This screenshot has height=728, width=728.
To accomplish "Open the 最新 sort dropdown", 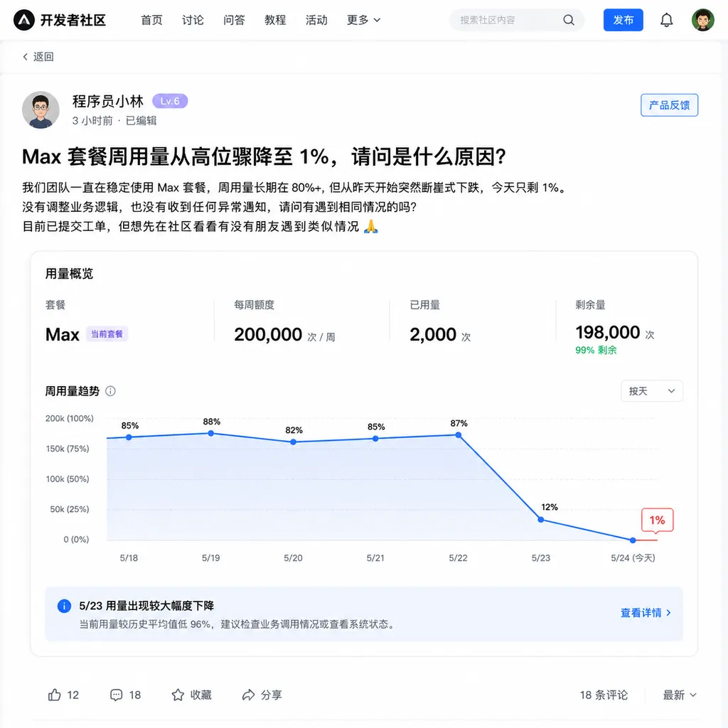I will pyautogui.click(x=679, y=695).
